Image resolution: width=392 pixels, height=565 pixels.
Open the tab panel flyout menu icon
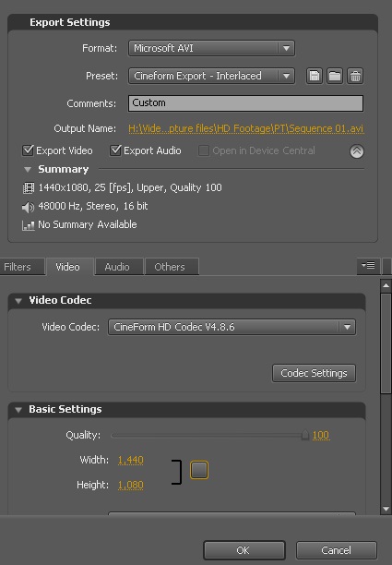point(368,266)
